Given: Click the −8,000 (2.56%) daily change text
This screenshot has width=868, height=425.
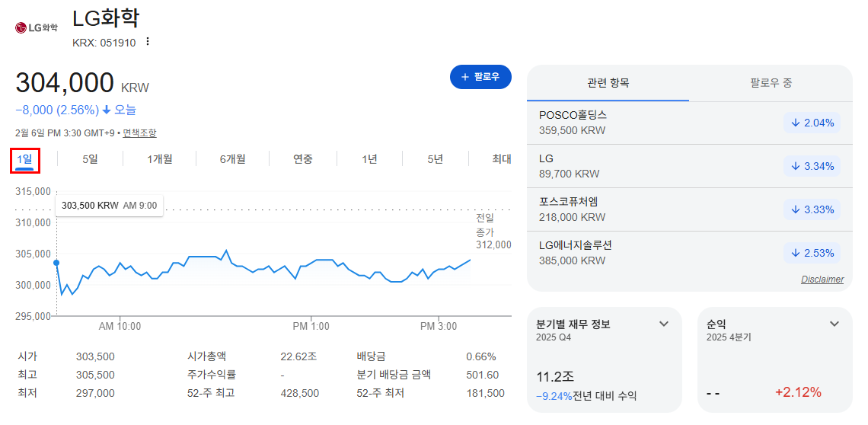Looking at the screenshot, I should (57, 110).
